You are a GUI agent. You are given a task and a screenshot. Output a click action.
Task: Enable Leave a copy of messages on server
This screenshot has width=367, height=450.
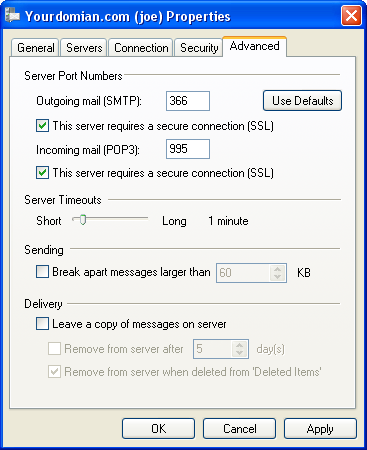pos(42,324)
